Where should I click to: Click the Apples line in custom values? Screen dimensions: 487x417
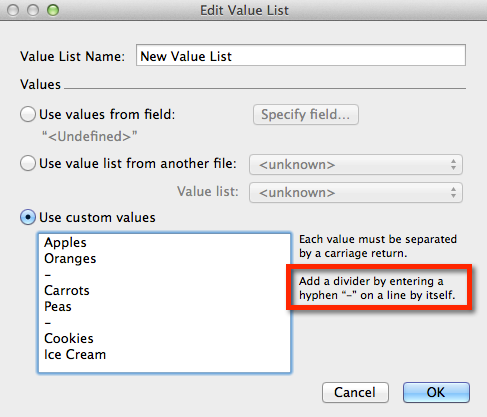pos(65,243)
